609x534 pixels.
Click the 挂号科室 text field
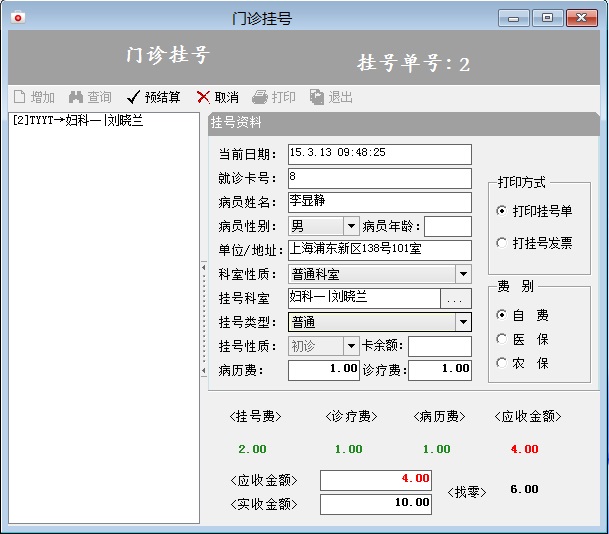tap(364, 298)
